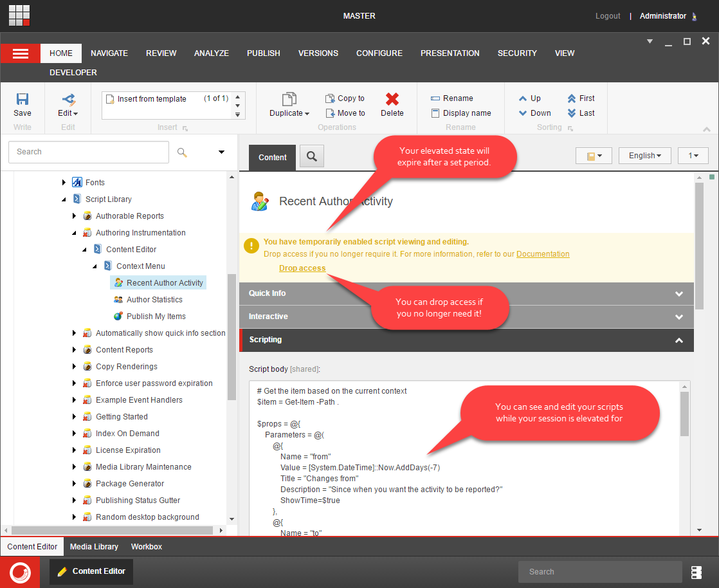The width and height of the screenshot is (719, 588).
Task: Click the Duplicate icon in Operations
Action: 289,100
